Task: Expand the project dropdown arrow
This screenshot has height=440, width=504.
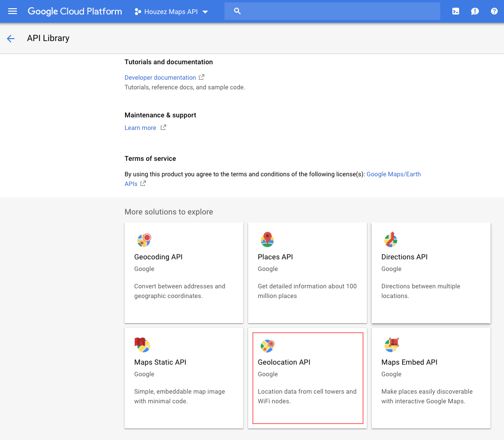Action: (205, 12)
